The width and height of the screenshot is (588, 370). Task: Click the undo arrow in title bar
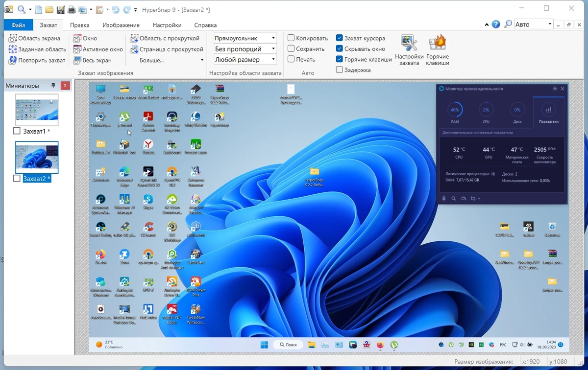click(x=115, y=10)
